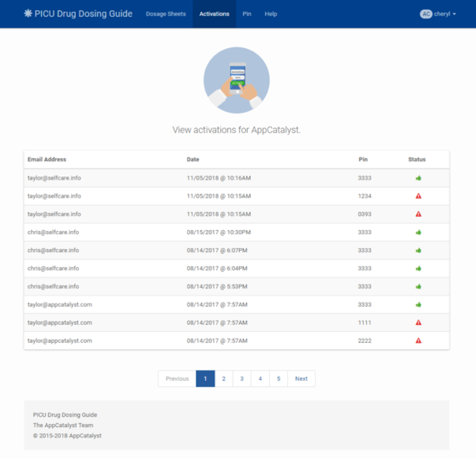Screen dimensions: 476x459
Task: Click the PIN value 1111
Action: point(364,322)
